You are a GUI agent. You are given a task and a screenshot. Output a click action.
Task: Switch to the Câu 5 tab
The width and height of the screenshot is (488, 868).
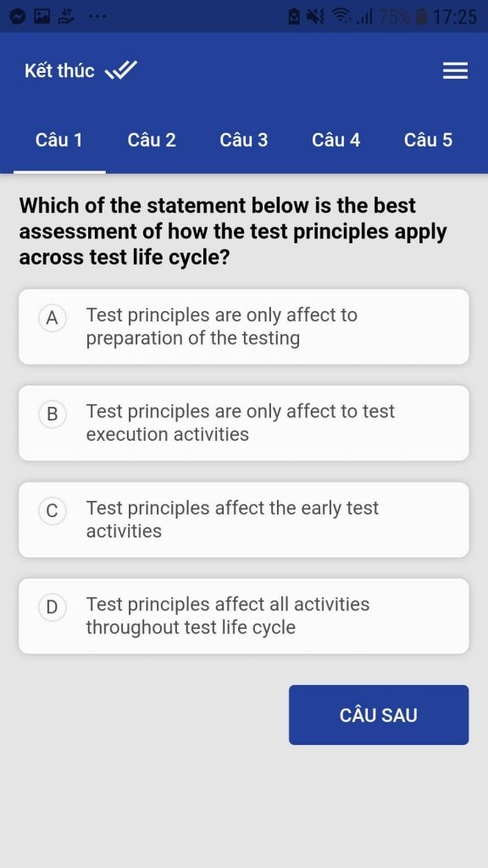pyautogui.click(x=428, y=140)
